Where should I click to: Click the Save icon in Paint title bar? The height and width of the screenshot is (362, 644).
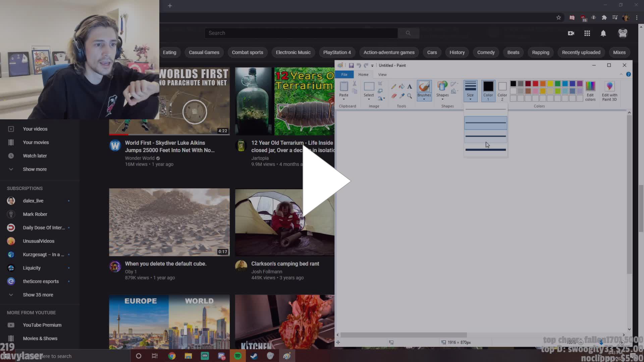[351, 65]
